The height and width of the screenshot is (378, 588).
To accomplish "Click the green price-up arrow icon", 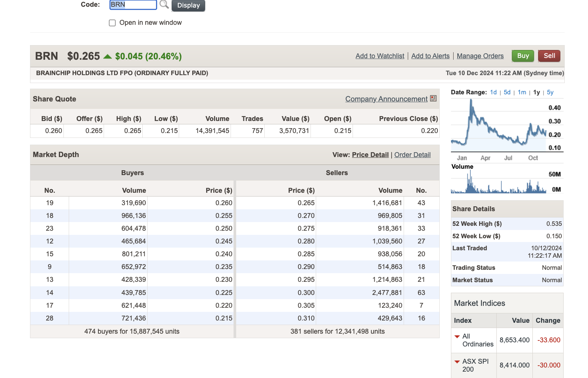I will (x=107, y=56).
